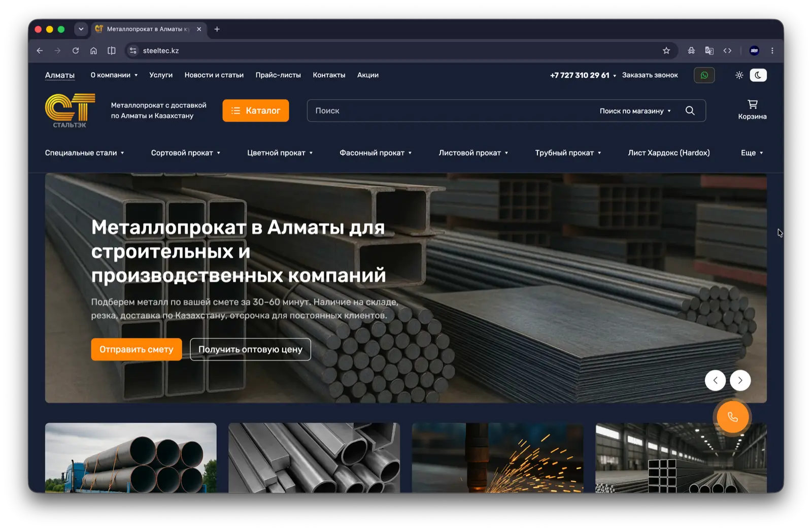Screen dimensions: 812x530
Task: Open Акции page
Action: tap(368, 75)
